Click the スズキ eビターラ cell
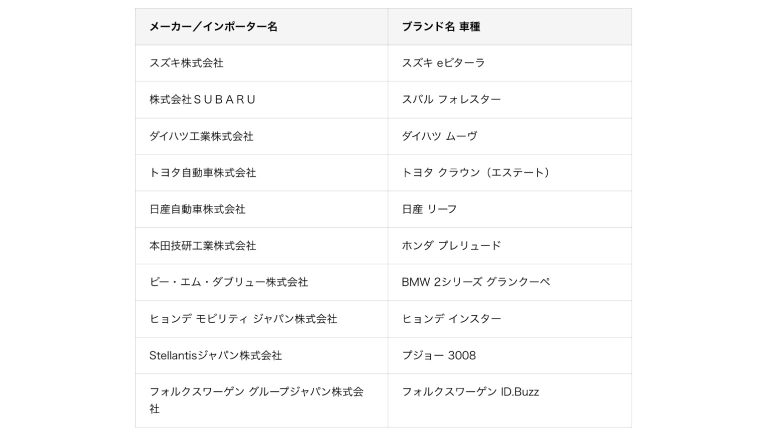Image resolution: width=770 pixels, height=433 pixels. pos(443,63)
